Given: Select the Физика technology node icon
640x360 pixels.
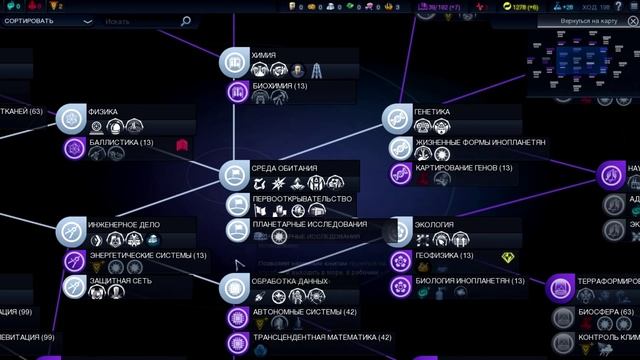Looking at the screenshot, I should (71, 119).
